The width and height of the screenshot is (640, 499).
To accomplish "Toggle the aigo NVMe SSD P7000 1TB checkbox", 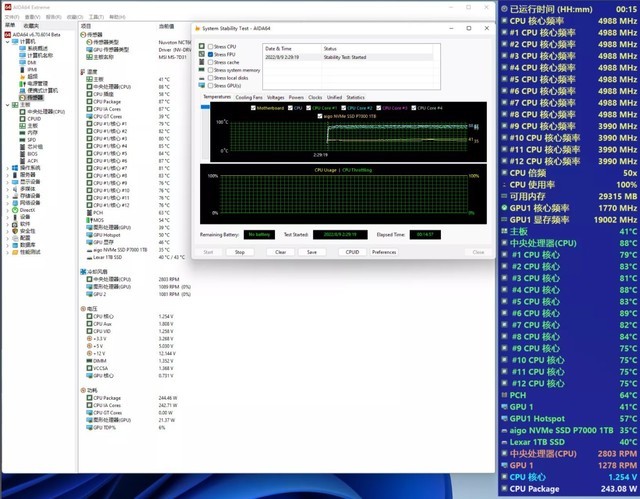I will tap(320, 116).
